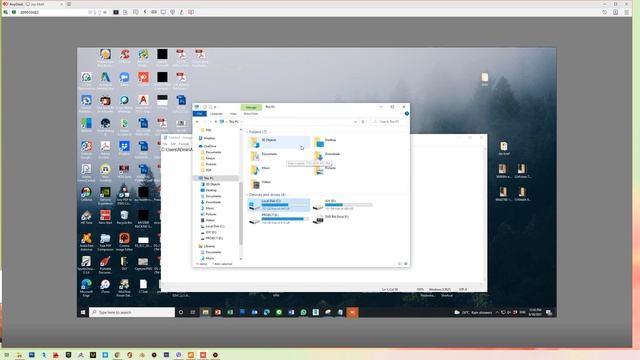Open Notepad's File menu
Screen dimensions: 640x360
(x=165, y=144)
